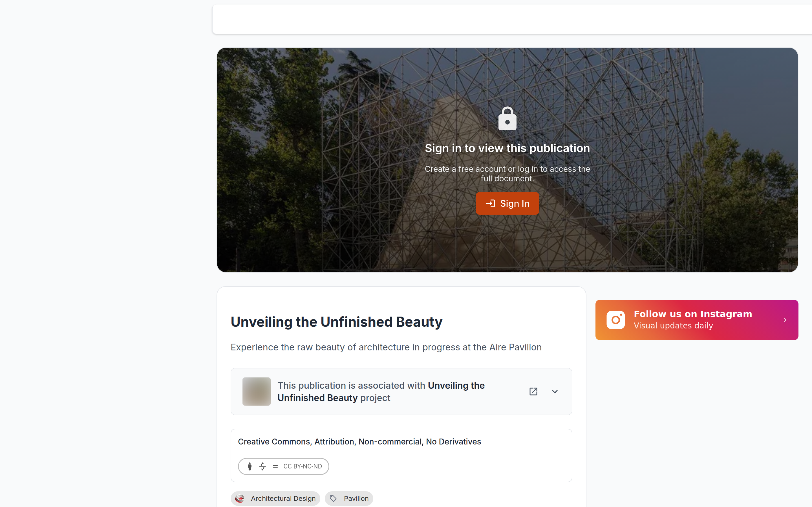The height and width of the screenshot is (507, 812).
Task: Click the lock icon on the cover image
Action: click(507, 118)
